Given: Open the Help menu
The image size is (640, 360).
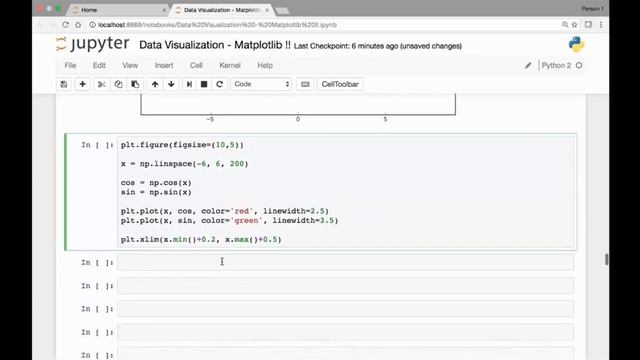Looking at the screenshot, I should 265,65.
